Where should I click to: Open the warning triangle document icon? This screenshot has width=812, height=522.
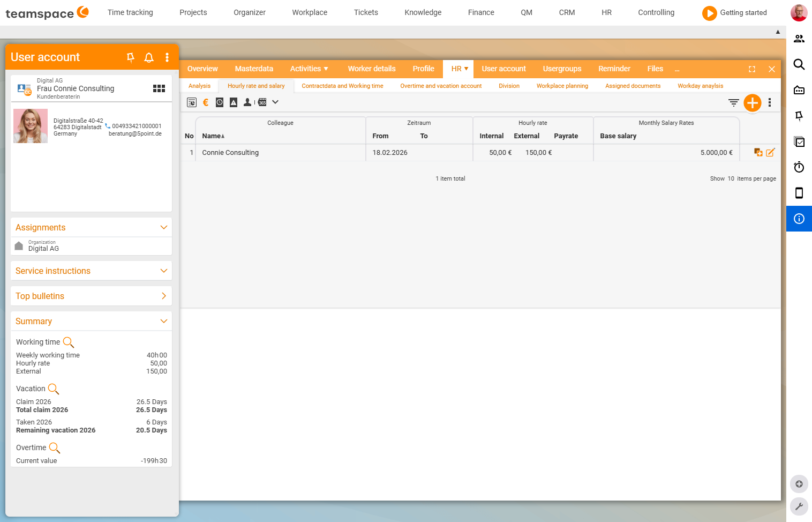(234, 102)
